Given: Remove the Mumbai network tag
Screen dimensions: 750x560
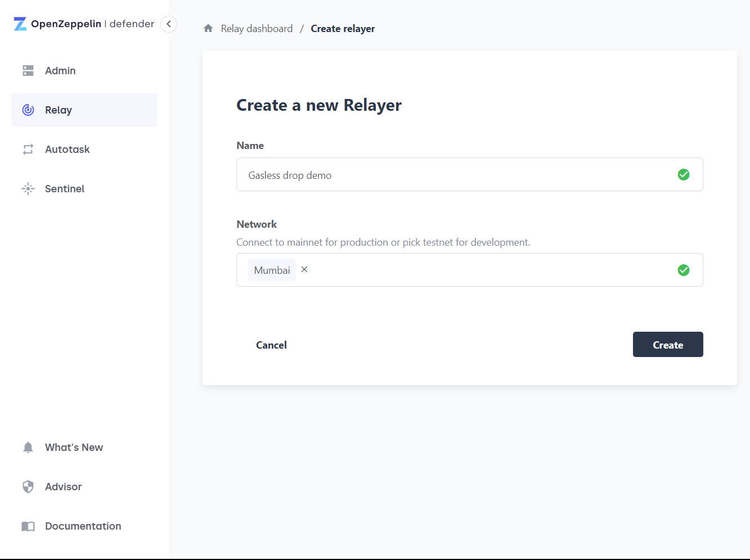Looking at the screenshot, I should (x=304, y=269).
